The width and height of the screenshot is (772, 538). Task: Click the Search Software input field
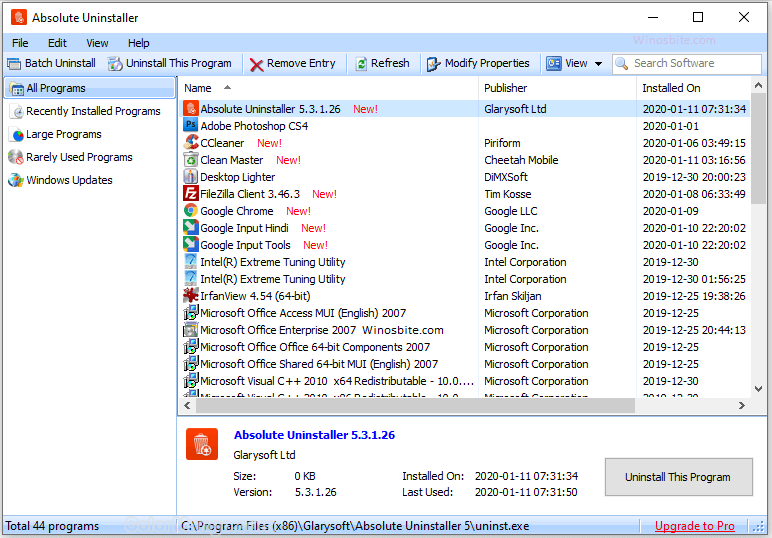point(693,63)
